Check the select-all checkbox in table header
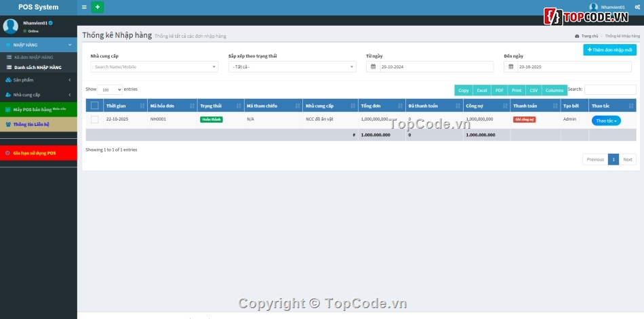Screen dimensions: 644x319 point(94,106)
